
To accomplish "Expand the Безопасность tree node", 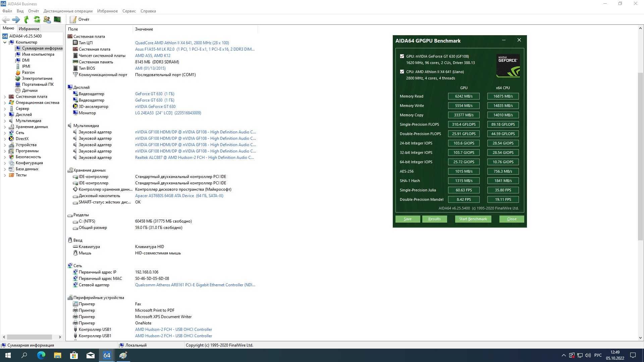I will coord(5,157).
